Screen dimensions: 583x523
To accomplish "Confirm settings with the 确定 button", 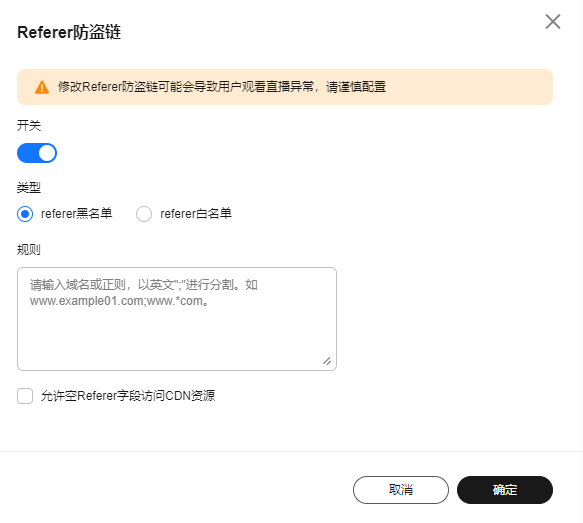I will coord(505,490).
